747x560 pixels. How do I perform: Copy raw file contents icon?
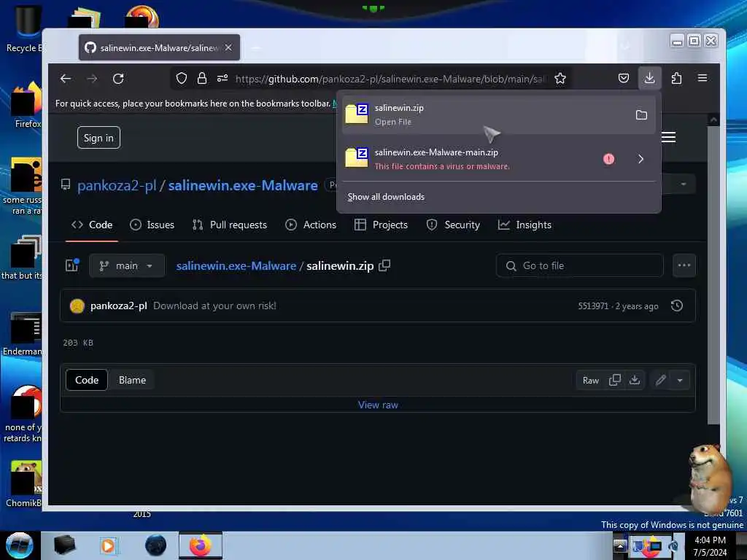[x=614, y=380]
